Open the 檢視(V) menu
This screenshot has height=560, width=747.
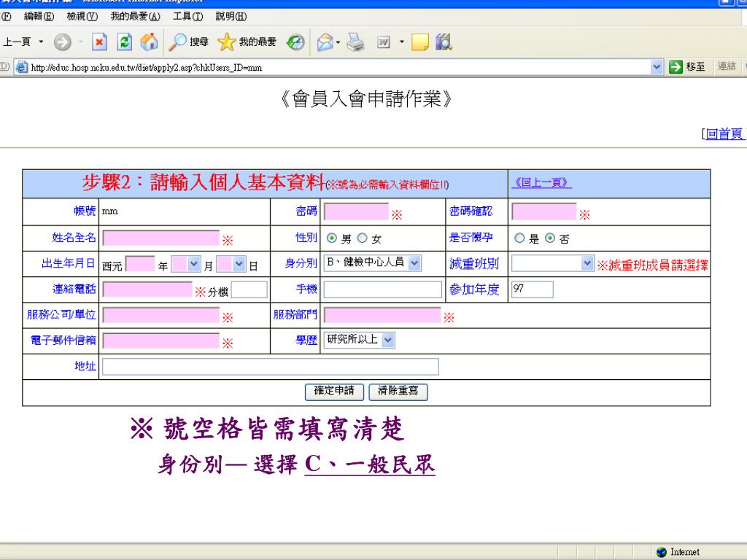(82, 17)
